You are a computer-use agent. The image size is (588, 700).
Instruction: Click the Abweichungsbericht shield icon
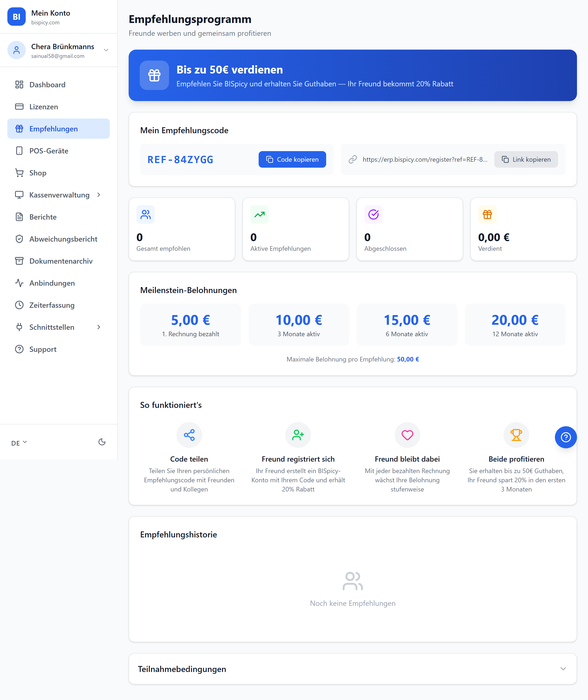(x=19, y=239)
